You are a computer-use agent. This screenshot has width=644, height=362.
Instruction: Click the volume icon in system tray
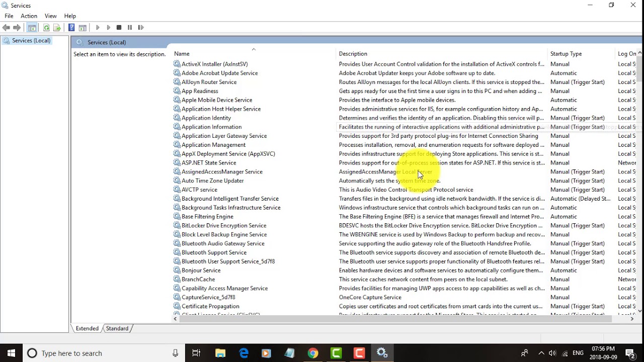(552, 353)
